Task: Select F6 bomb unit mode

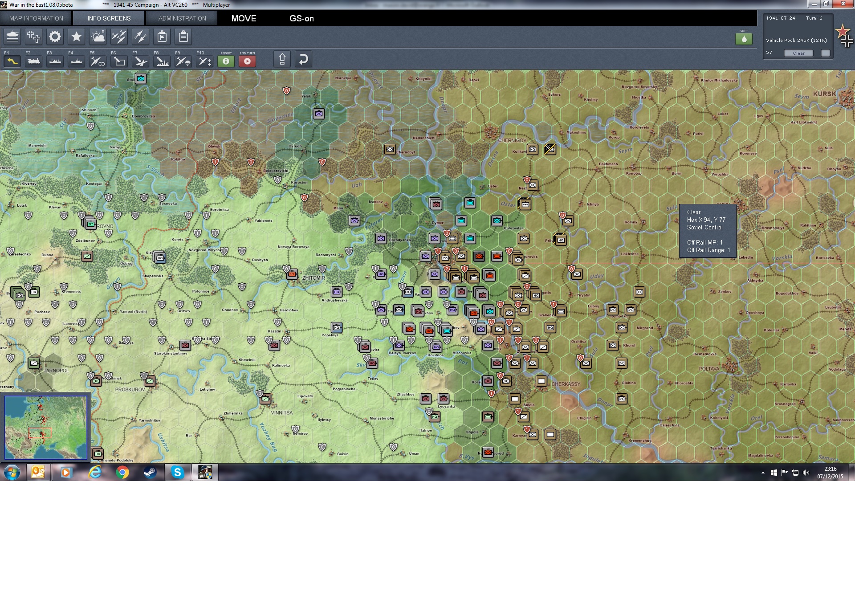Action: [119, 61]
